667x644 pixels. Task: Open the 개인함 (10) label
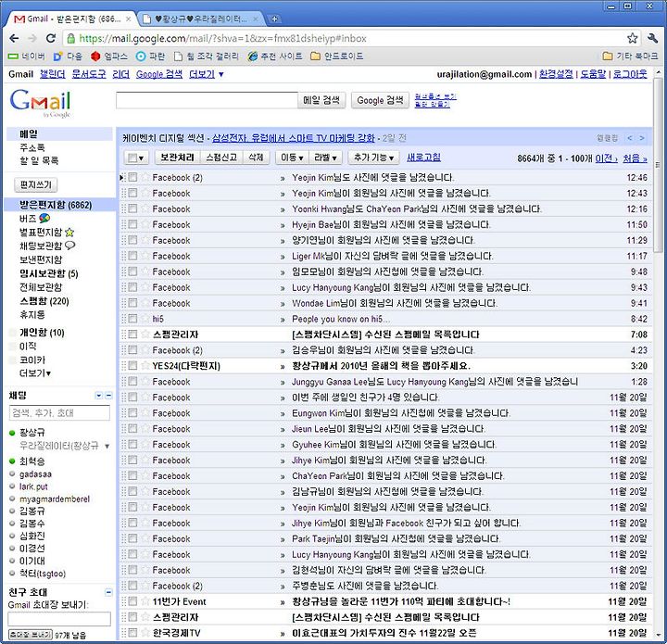pos(42,333)
